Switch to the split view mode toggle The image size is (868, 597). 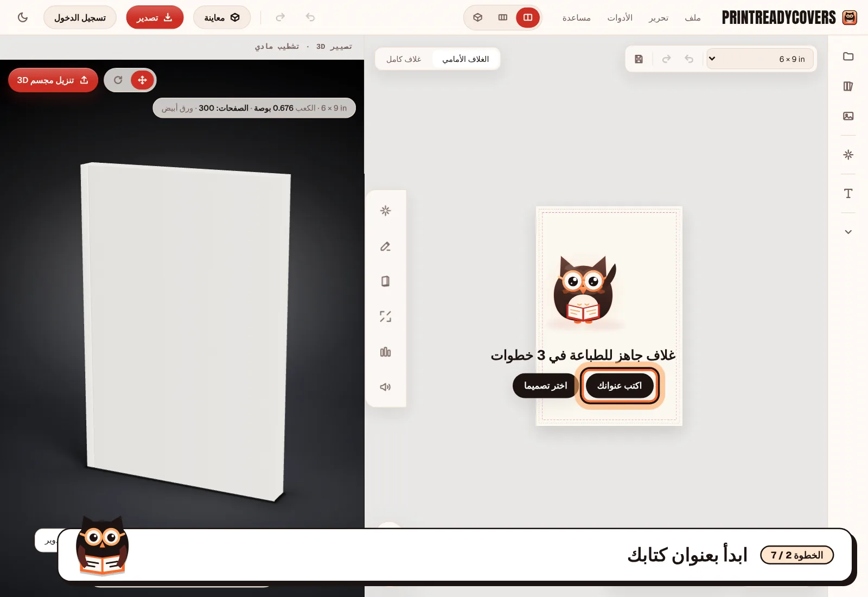[x=528, y=17]
